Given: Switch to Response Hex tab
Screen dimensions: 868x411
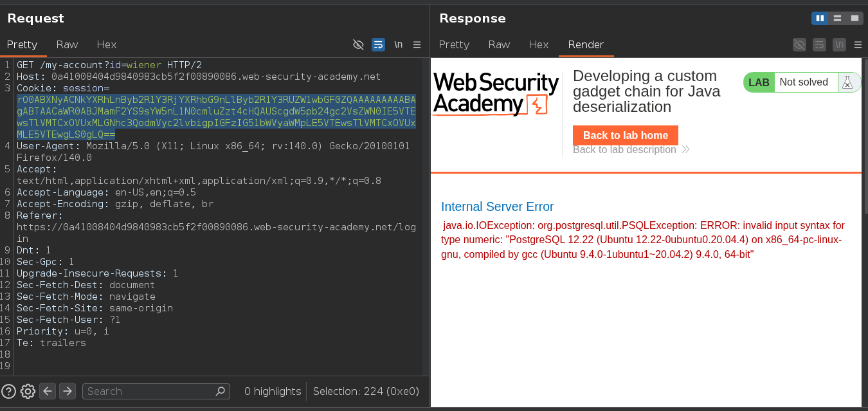Looking at the screenshot, I should coord(539,44).
